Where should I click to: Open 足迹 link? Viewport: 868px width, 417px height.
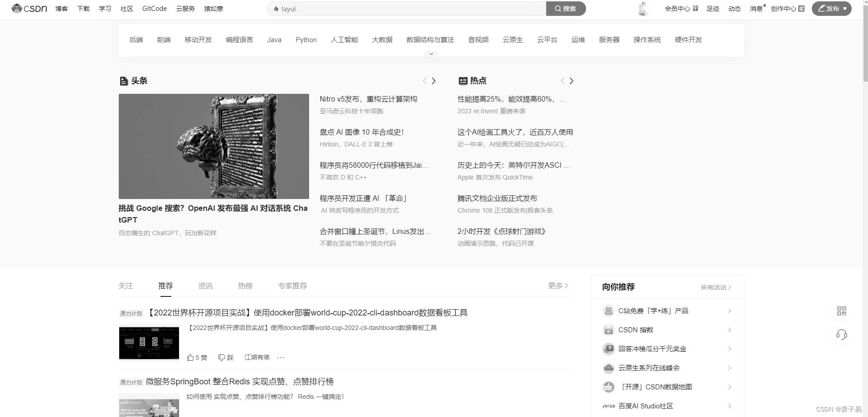pyautogui.click(x=713, y=9)
